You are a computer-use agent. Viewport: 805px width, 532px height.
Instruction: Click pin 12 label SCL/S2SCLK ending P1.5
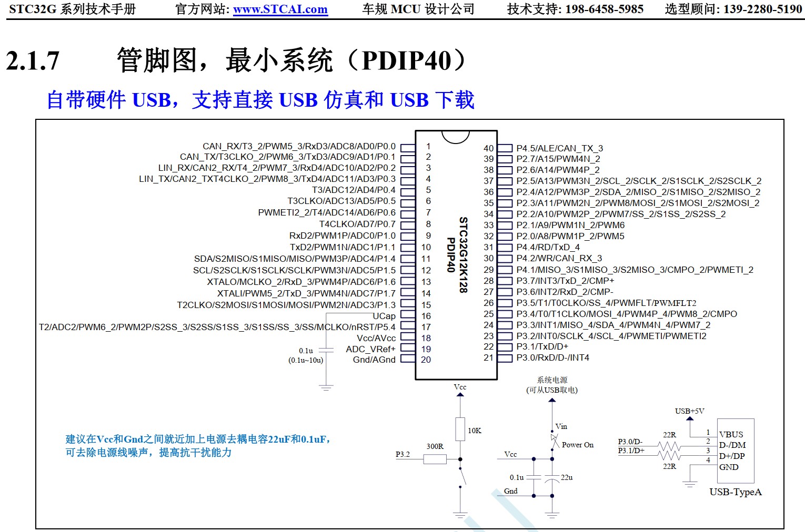tap(294, 270)
